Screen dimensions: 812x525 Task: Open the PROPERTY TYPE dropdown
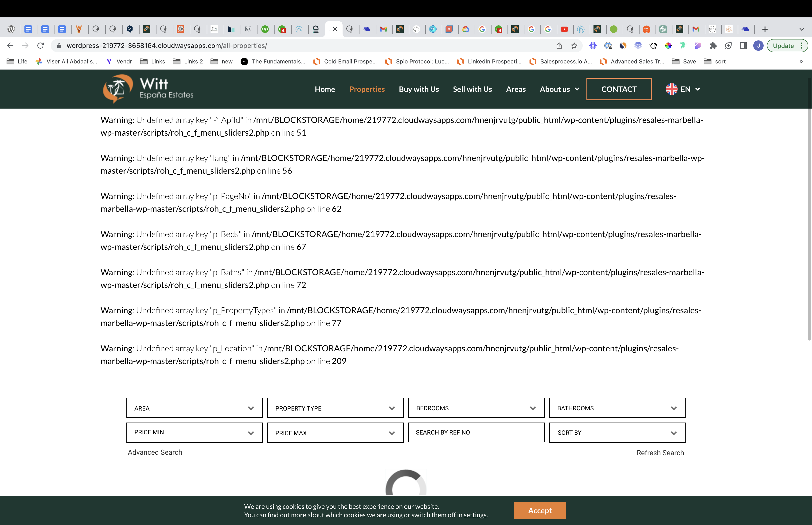pyautogui.click(x=335, y=408)
